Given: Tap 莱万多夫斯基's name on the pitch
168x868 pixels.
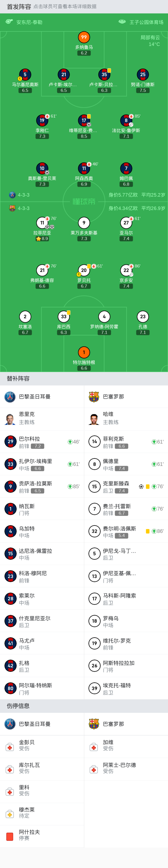Looking at the screenshot, I should (84, 233).
